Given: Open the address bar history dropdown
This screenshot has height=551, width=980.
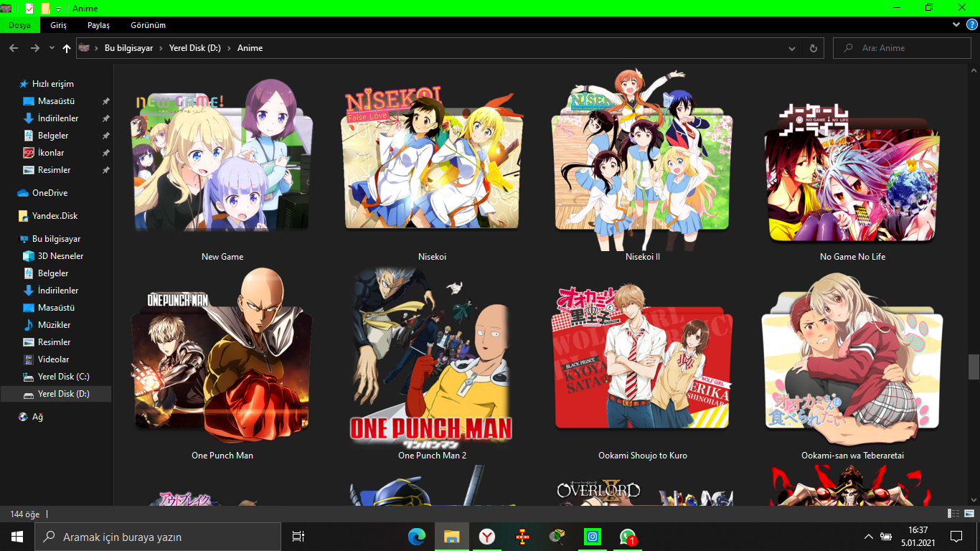Looking at the screenshot, I should pos(792,48).
